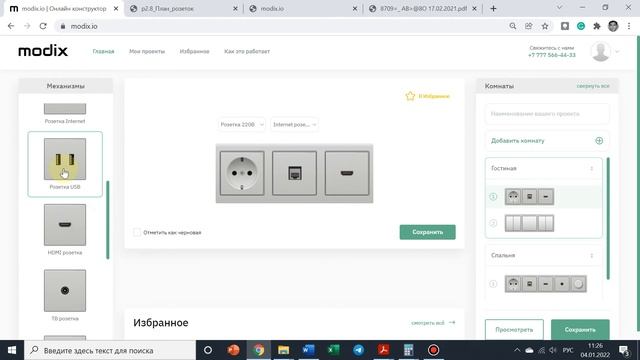The width and height of the screenshot is (640, 360).
Task: Open Chrome tab search chevron
Action: [x=560, y=8]
